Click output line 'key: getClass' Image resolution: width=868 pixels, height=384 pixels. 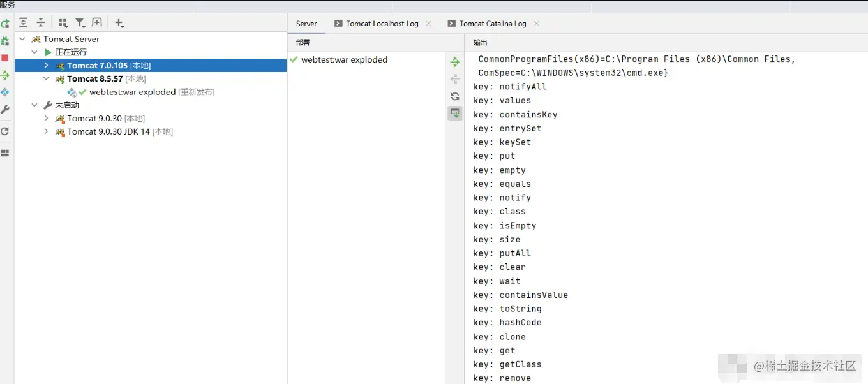507,364
